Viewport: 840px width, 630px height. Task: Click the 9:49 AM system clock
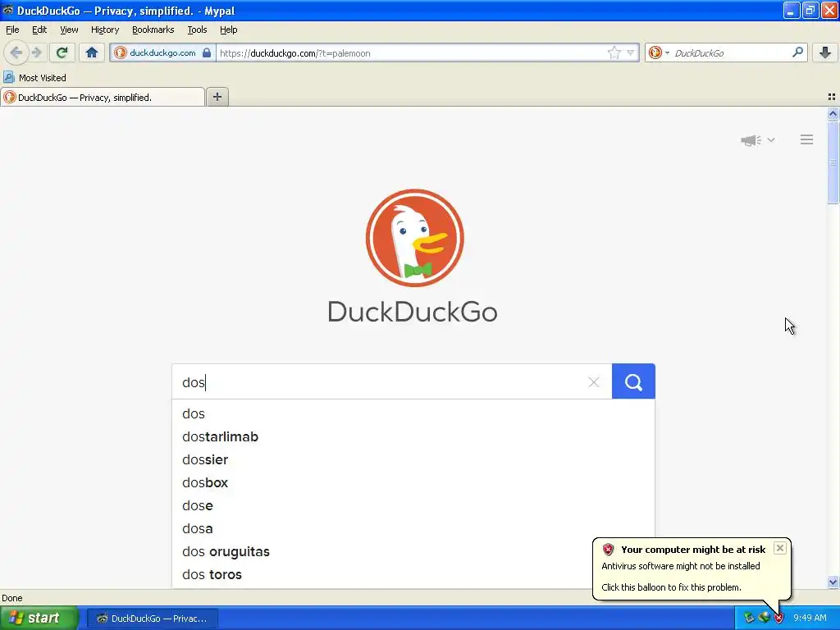click(810, 619)
